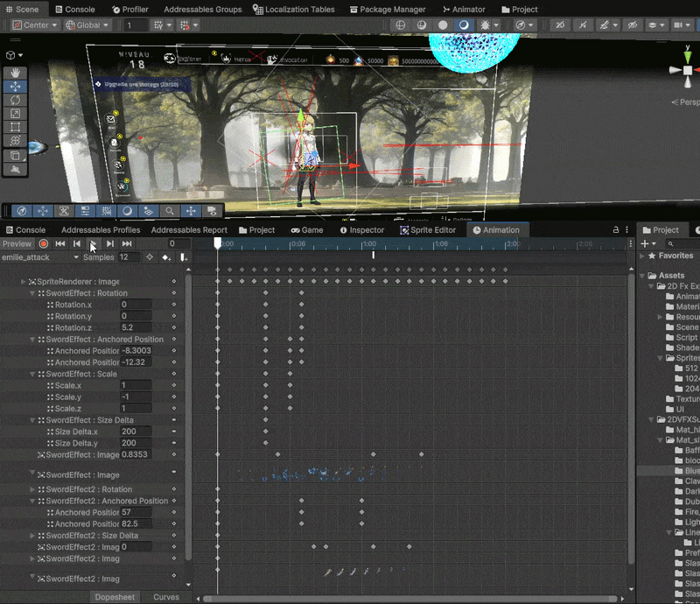Click the filter-by-selection crosshair icon near Samples
The image size is (700, 604).
(x=149, y=257)
